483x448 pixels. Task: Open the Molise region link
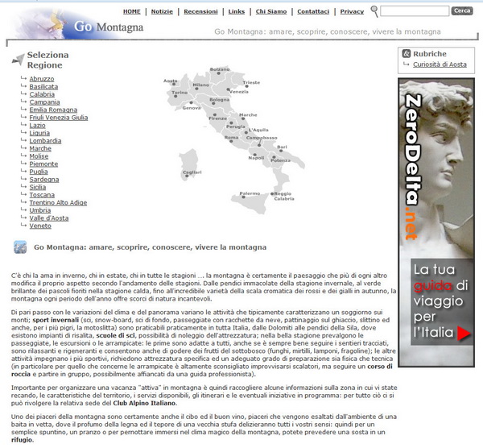click(39, 156)
